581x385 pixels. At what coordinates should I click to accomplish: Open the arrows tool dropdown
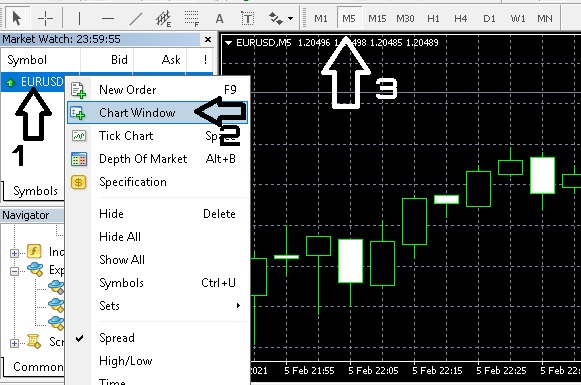(290, 18)
